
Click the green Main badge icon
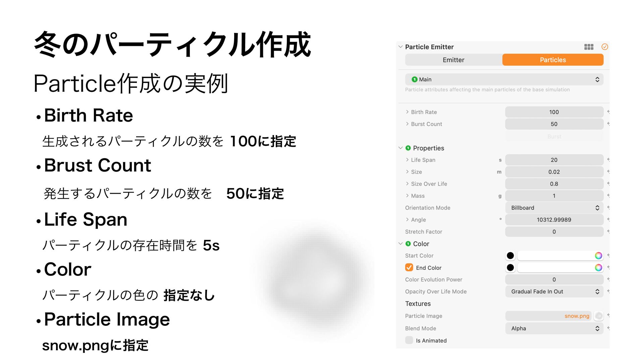tap(415, 79)
